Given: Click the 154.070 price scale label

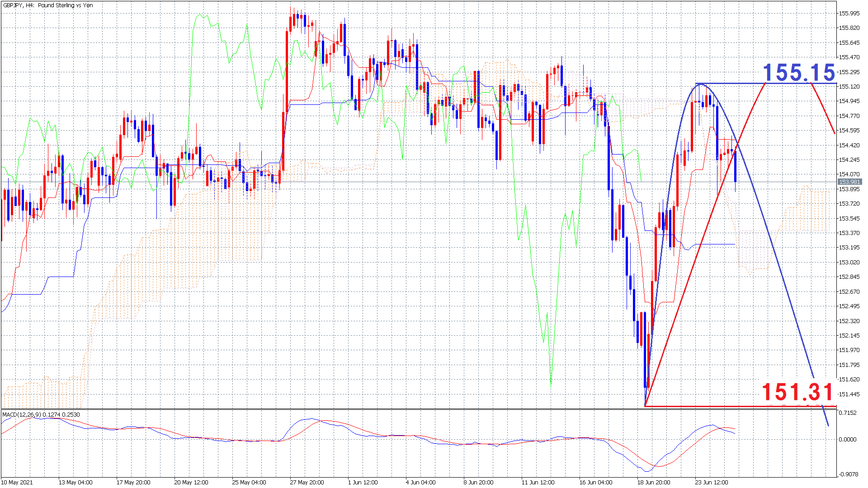Looking at the screenshot, I should coord(849,174).
